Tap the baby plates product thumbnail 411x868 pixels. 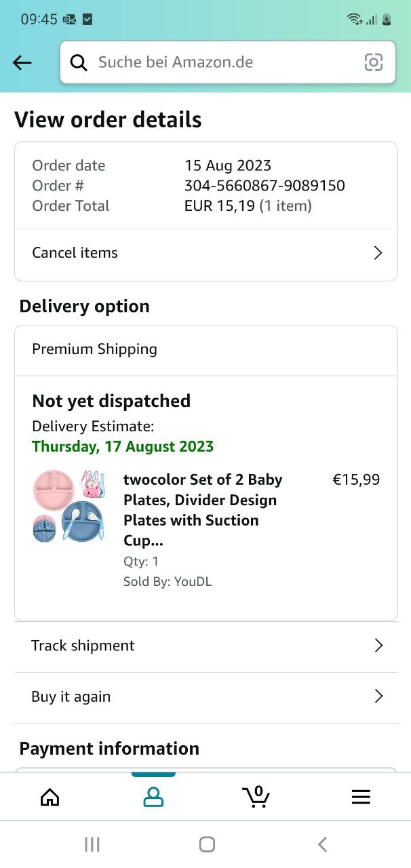tap(68, 506)
